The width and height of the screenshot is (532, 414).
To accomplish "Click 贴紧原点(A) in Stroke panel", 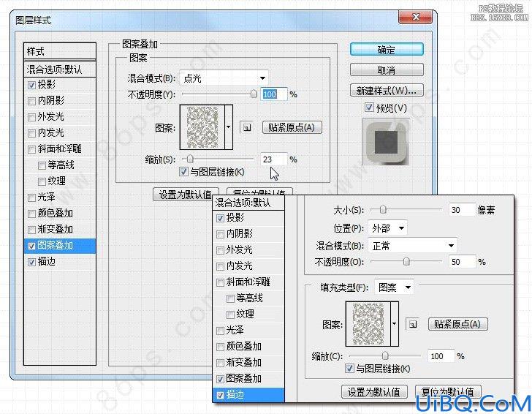I will click(x=457, y=324).
